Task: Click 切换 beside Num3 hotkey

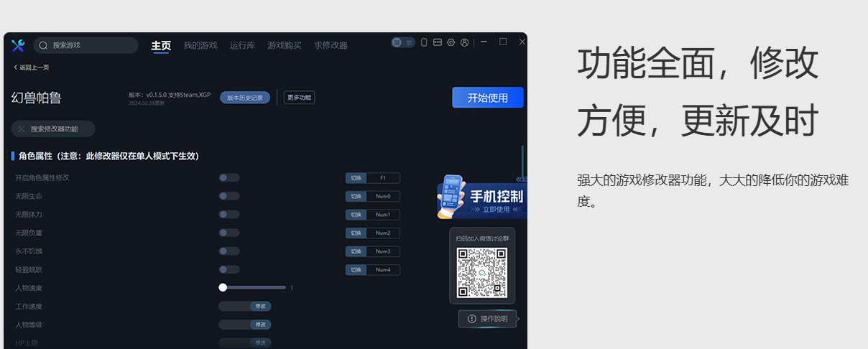Action: click(x=356, y=251)
